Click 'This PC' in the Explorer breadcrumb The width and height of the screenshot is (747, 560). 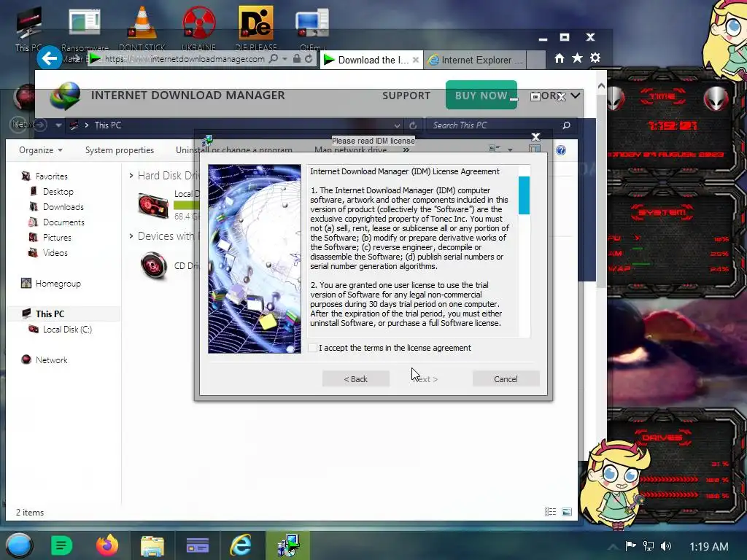108,125
